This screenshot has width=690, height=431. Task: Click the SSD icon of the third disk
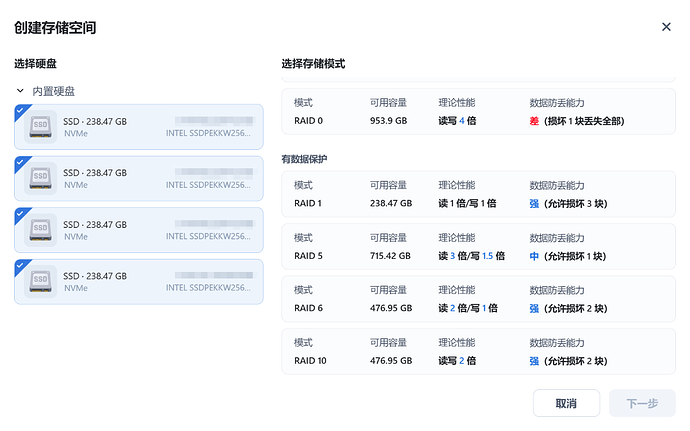[41, 230]
